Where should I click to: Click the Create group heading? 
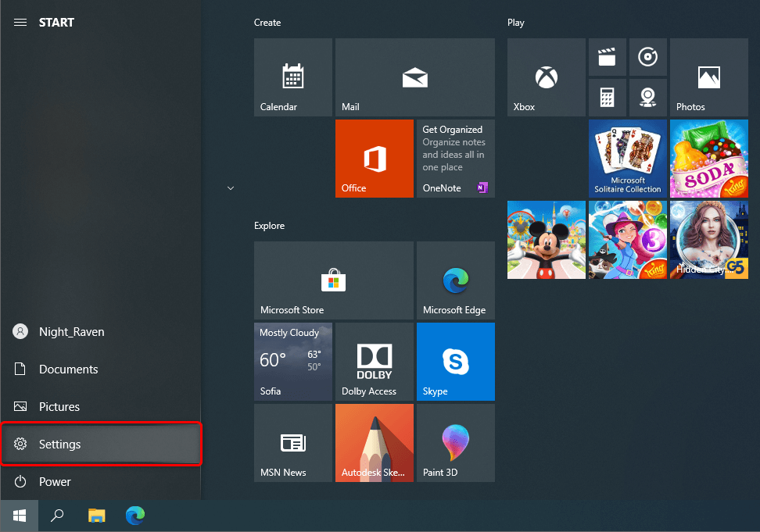tap(267, 23)
